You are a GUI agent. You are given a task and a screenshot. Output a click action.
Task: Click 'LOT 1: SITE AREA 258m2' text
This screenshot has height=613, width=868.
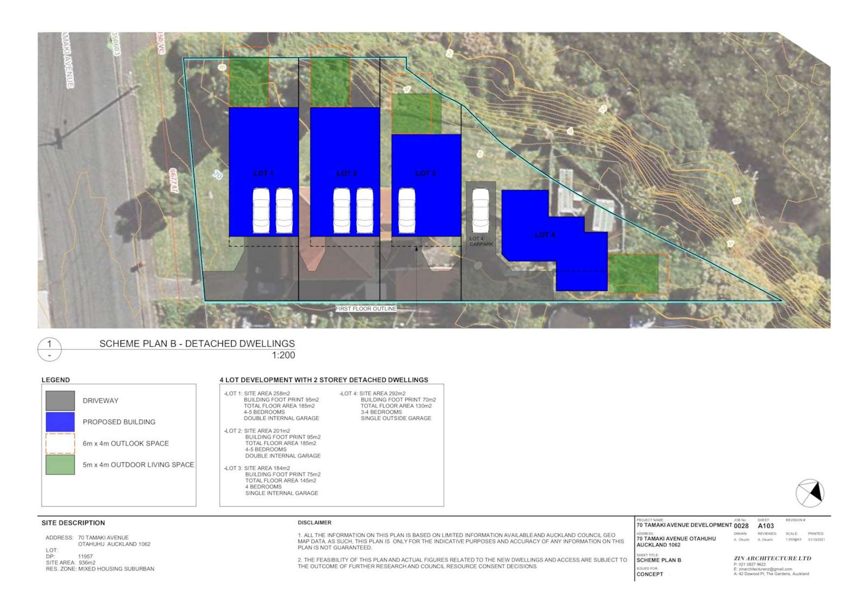tap(257, 394)
